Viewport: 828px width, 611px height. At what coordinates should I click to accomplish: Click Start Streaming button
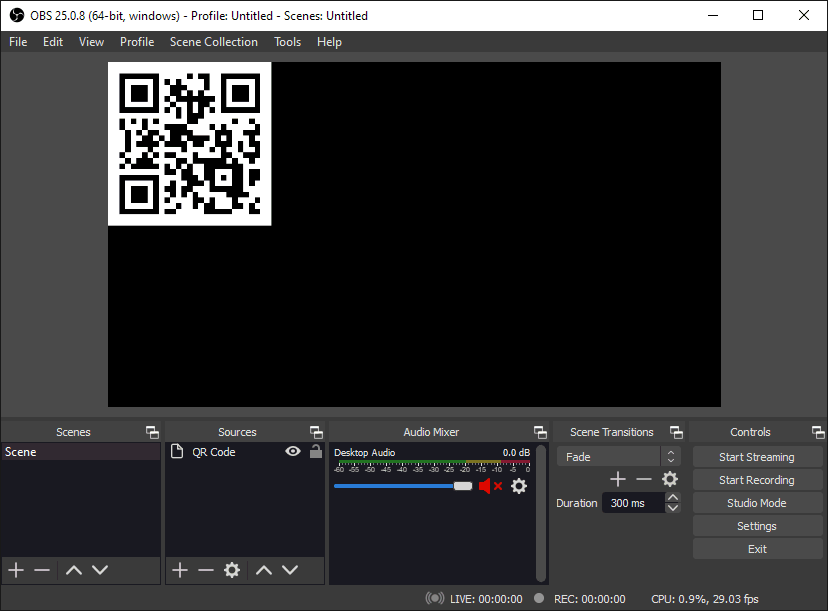(x=757, y=457)
